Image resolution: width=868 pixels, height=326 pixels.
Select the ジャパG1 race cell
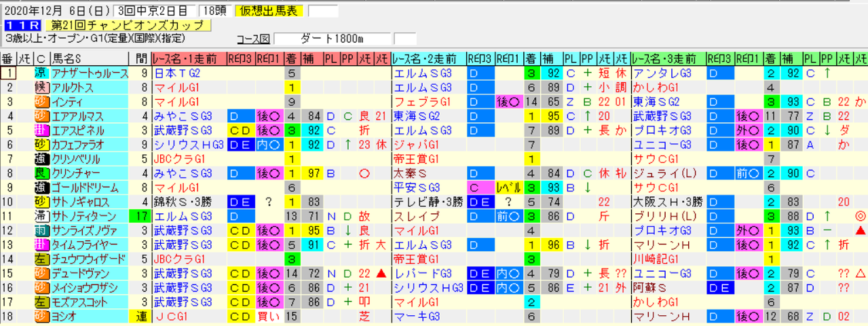point(428,145)
